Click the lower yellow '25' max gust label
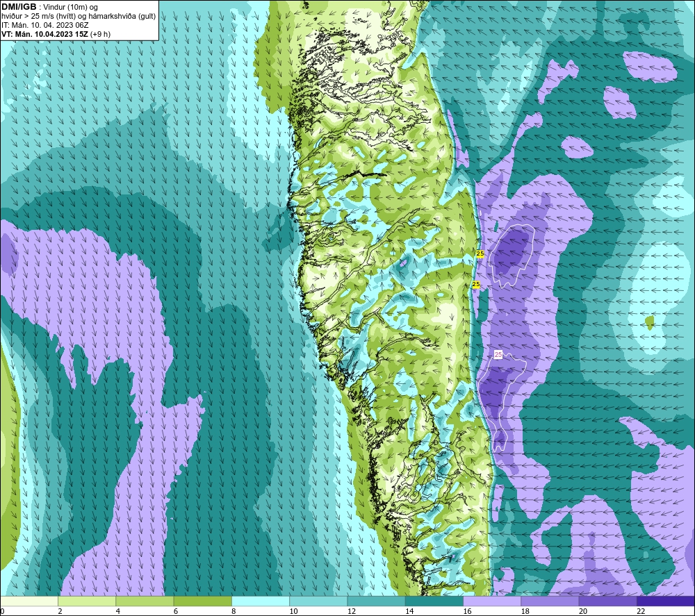This screenshot has width=695, height=616. pos(476,284)
